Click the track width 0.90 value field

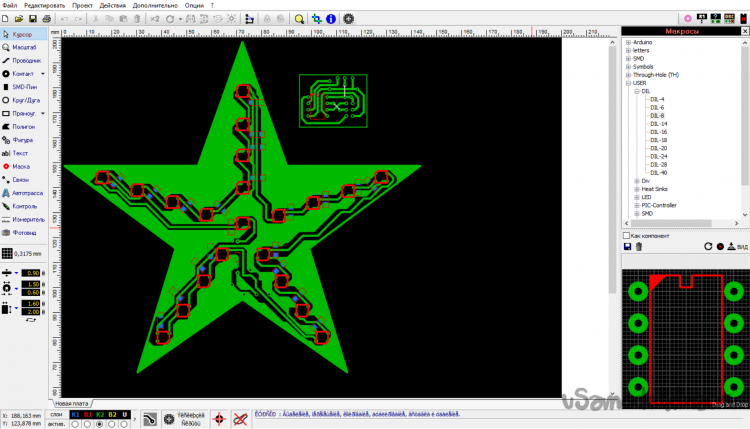point(31,273)
